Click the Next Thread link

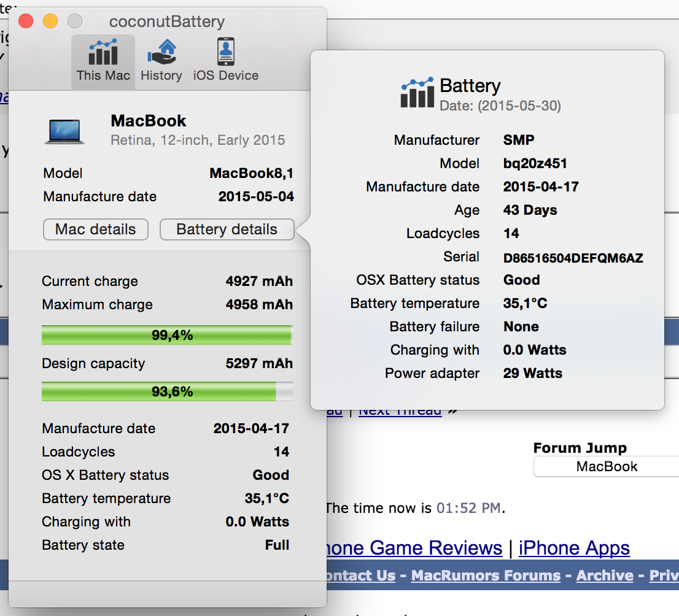click(x=400, y=411)
